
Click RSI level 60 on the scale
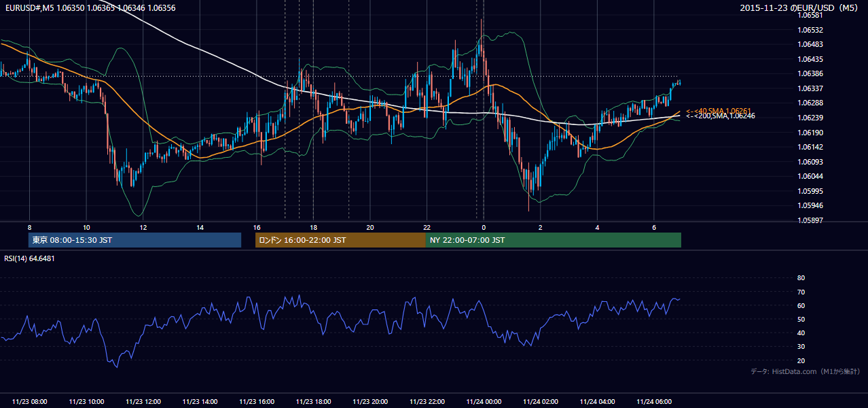(x=801, y=305)
